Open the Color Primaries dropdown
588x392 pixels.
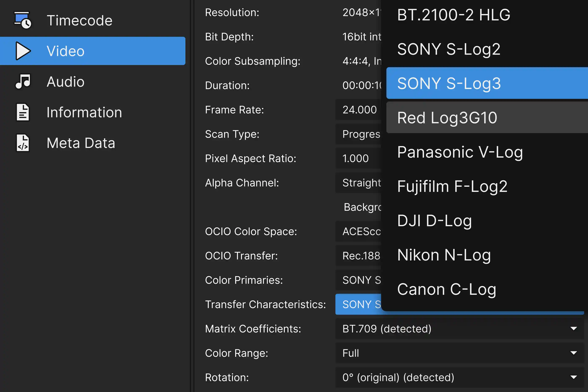[358, 280]
